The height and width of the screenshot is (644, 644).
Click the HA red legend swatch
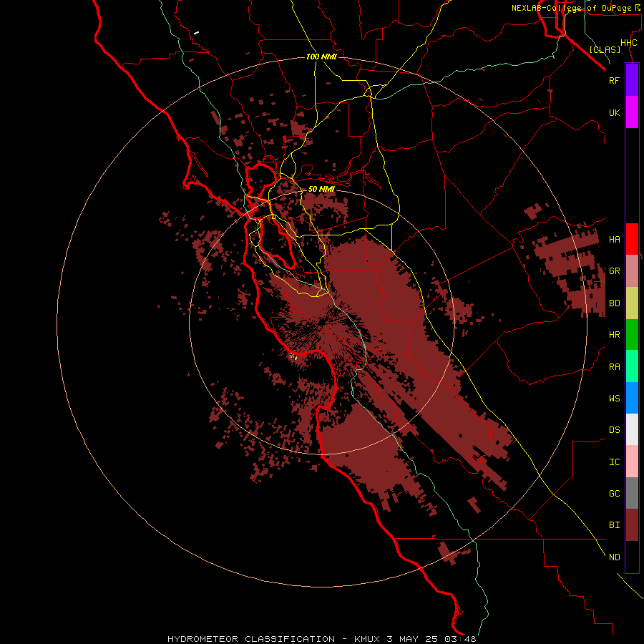[632, 239]
